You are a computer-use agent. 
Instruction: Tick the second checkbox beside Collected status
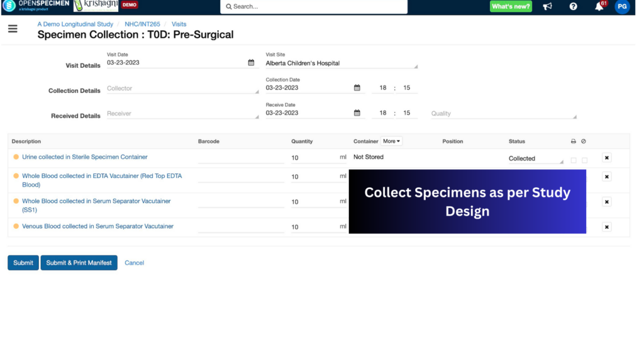coord(584,160)
